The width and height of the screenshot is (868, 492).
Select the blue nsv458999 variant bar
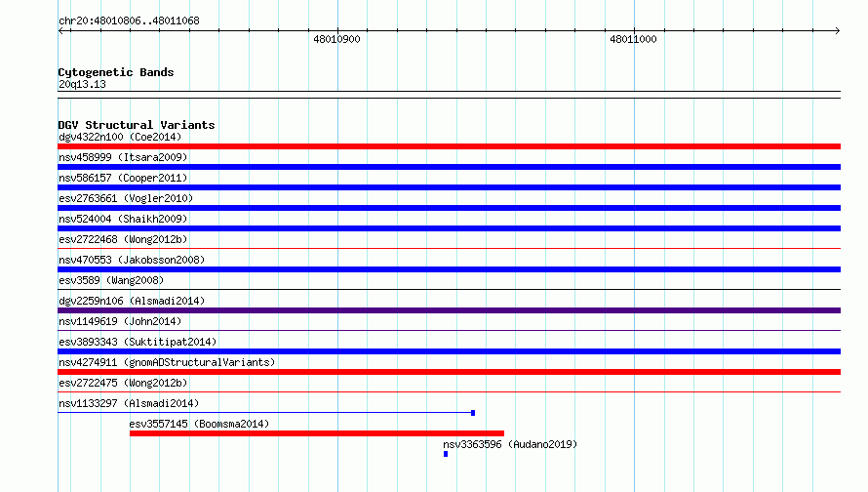click(449, 167)
